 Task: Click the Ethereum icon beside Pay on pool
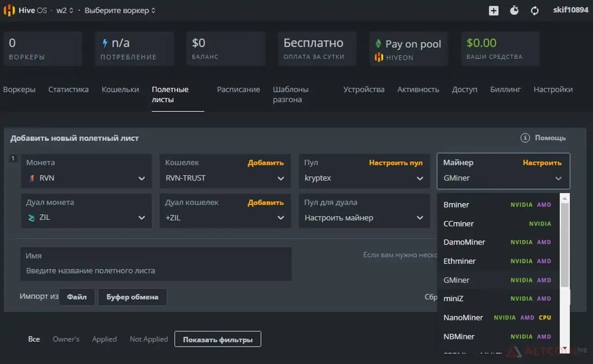coord(378,44)
